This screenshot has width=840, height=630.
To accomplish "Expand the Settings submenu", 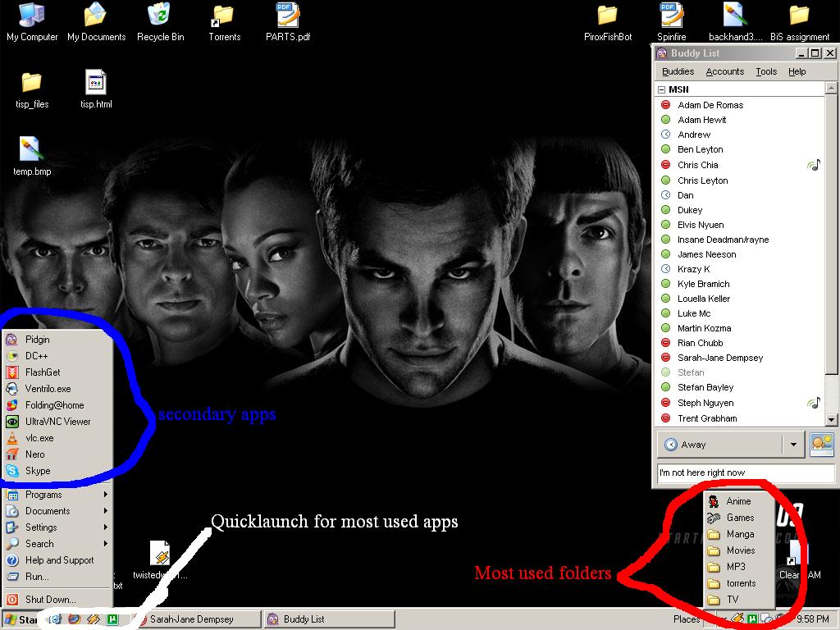I will tap(57, 527).
